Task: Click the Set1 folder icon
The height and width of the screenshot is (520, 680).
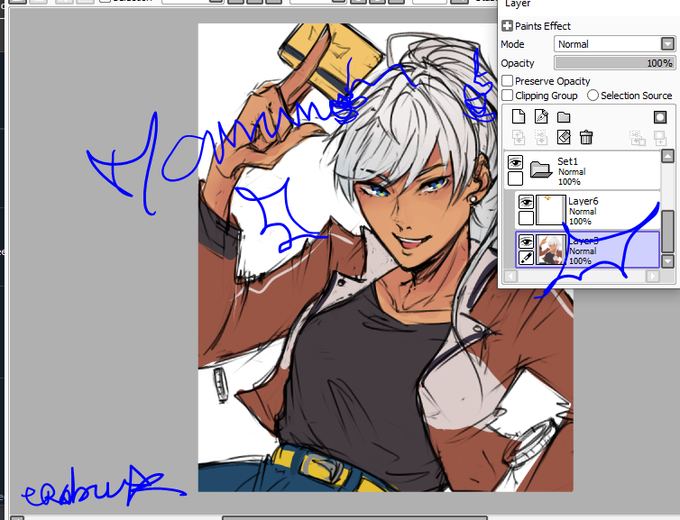Action: (x=540, y=169)
